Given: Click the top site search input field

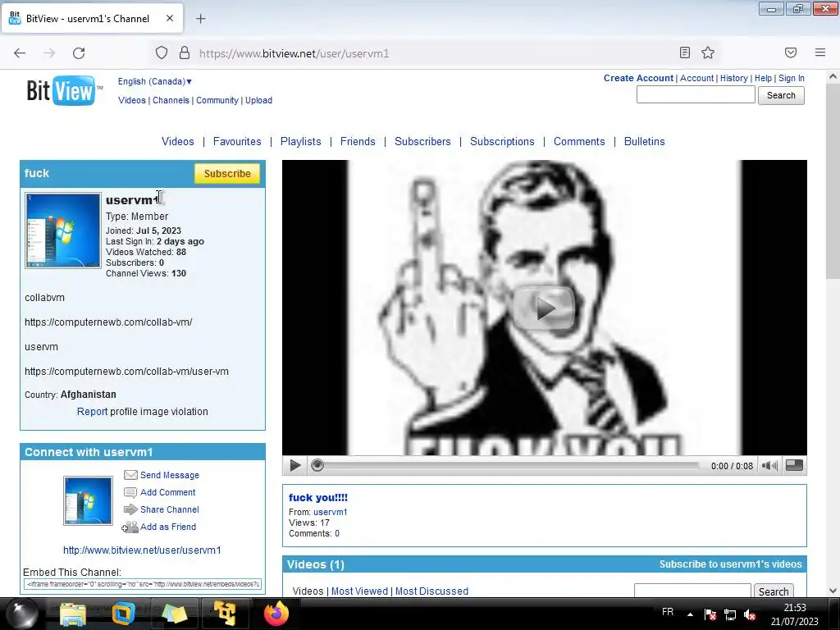Looking at the screenshot, I should point(696,95).
